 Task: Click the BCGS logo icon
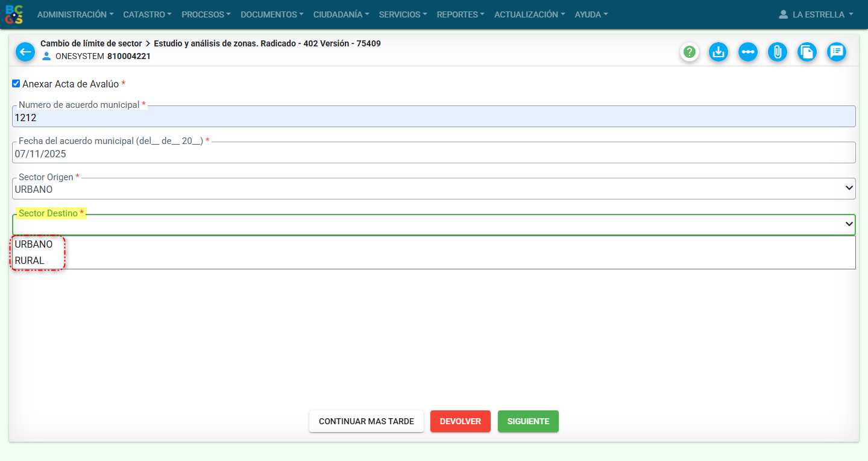click(14, 14)
